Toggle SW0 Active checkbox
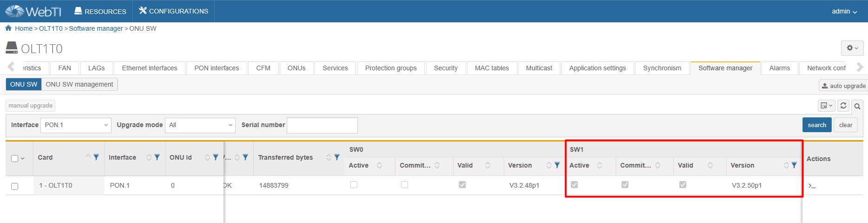Viewport: 868px width, 223px height. pyautogui.click(x=354, y=185)
